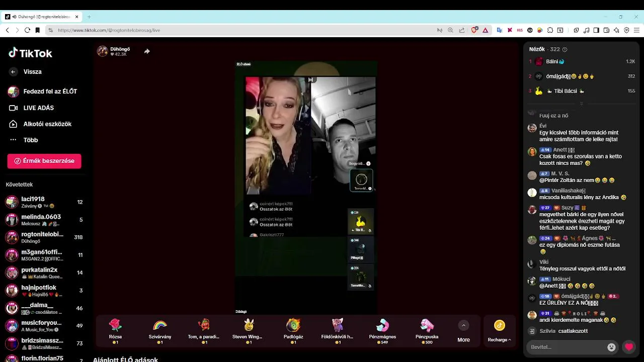644x362 pixels.
Task: Open Fedezd fel az ÉLŐT
Action: point(43,92)
